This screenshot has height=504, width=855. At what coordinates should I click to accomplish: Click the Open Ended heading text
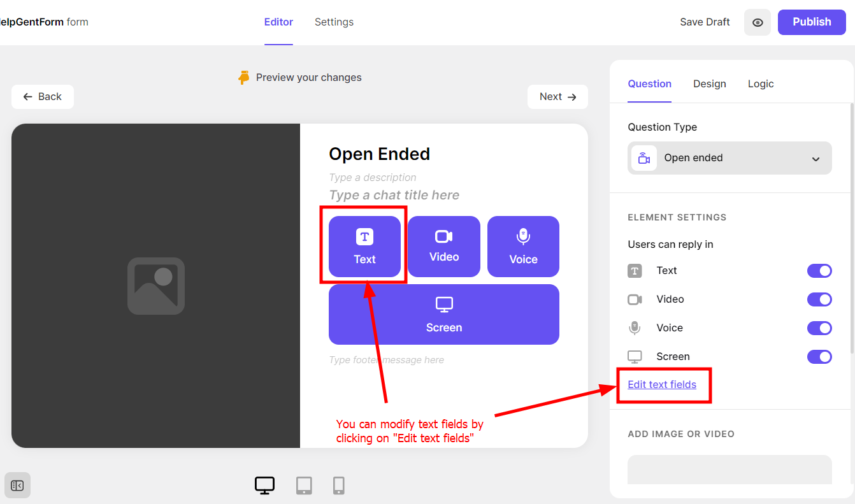pyautogui.click(x=379, y=154)
